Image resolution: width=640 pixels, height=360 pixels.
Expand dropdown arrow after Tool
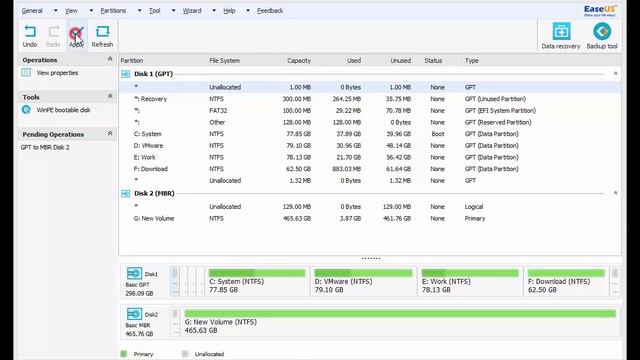(x=173, y=11)
